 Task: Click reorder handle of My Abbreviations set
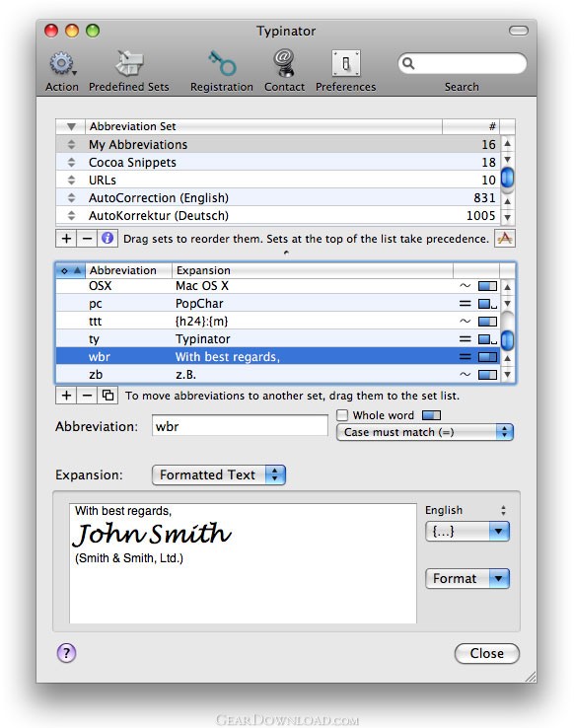pyautogui.click(x=71, y=144)
